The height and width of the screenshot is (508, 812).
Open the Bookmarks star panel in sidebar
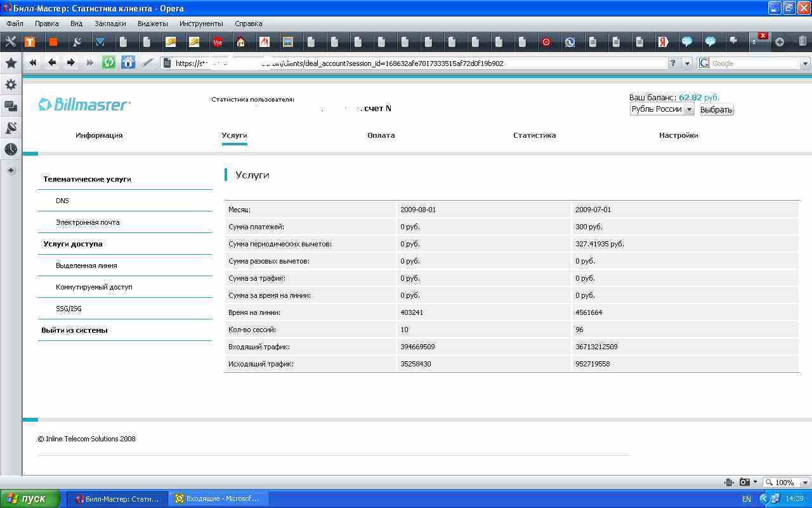[11, 63]
